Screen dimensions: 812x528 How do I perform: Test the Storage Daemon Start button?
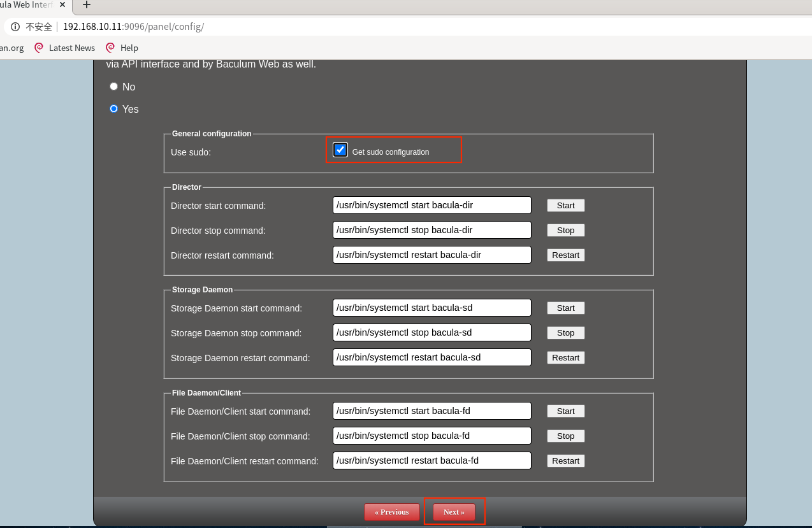coord(565,308)
